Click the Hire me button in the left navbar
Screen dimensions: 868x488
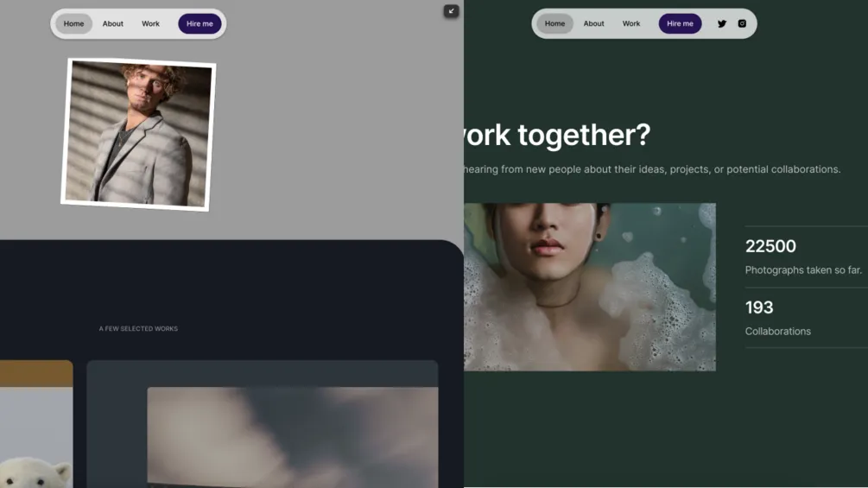[x=200, y=24]
